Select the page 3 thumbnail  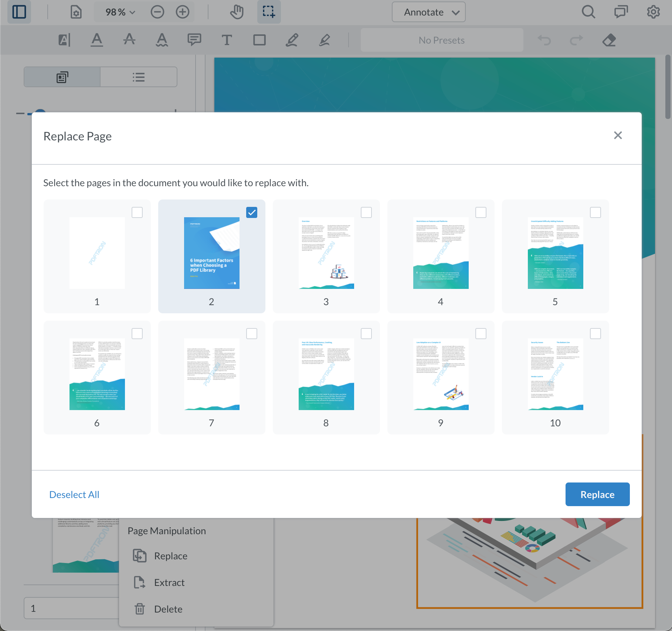pyautogui.click(x=326, y=253)
